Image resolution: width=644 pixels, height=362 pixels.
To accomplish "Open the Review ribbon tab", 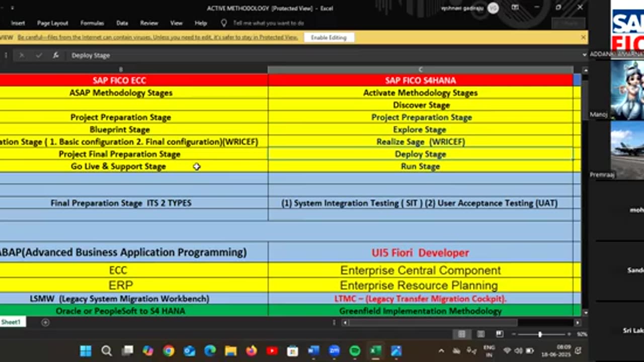I will pos(149,23).
